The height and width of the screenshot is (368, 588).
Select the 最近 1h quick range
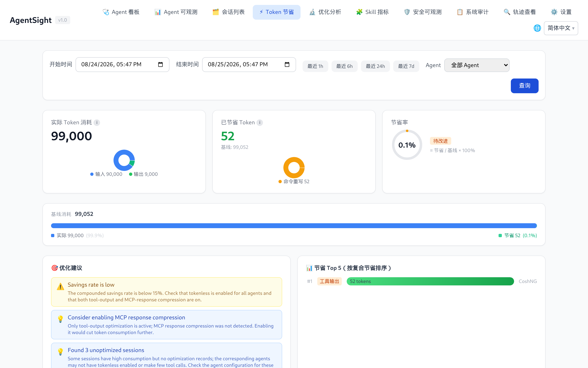point(315,66)
